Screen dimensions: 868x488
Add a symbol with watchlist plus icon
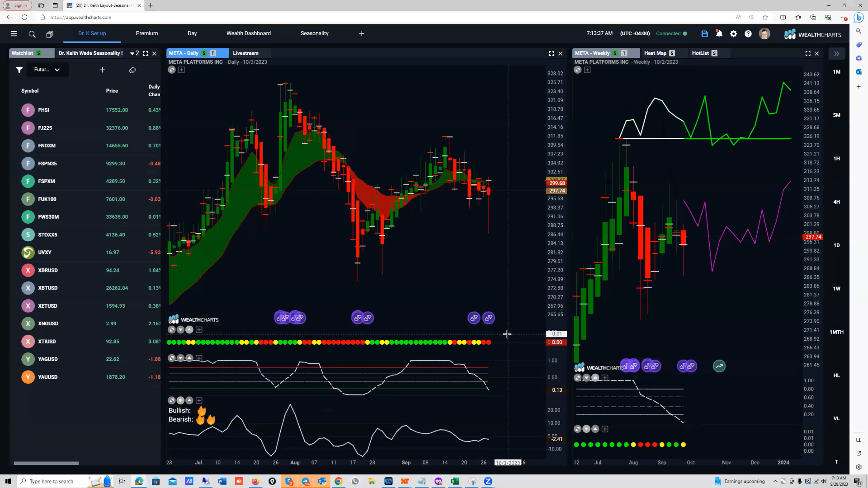pyautogui.click(x=102, y=70)
